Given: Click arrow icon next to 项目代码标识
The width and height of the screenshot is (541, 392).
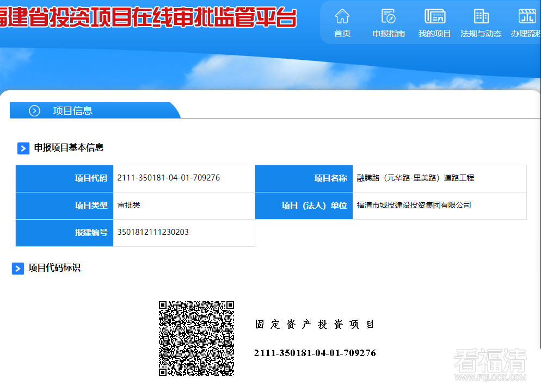Looking at the screenshot, I should coord(18,268).
